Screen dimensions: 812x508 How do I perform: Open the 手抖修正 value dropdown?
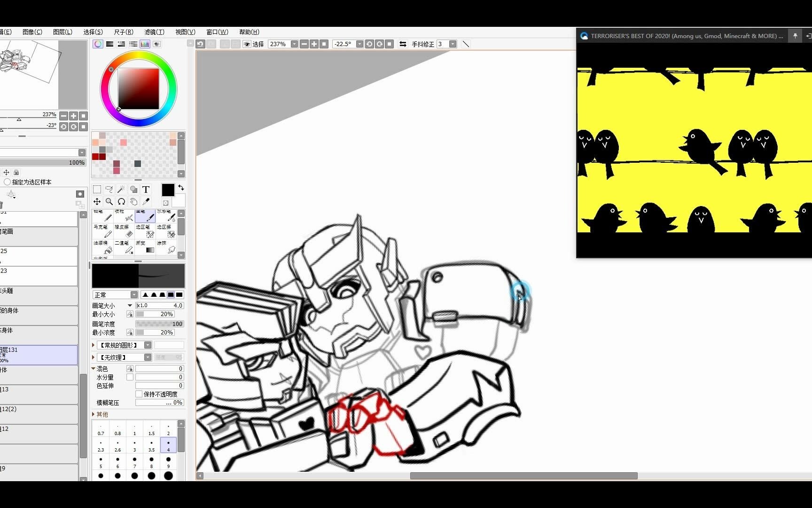[x=453, y=44]
